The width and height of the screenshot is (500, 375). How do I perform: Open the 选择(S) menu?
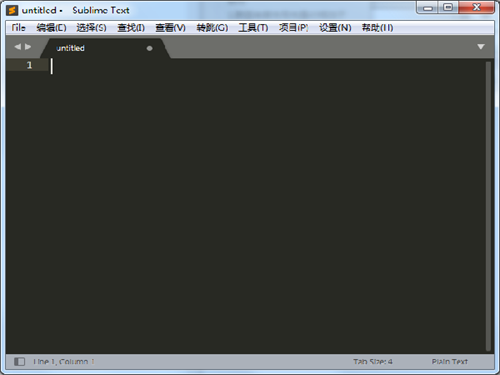coord(91,28)
